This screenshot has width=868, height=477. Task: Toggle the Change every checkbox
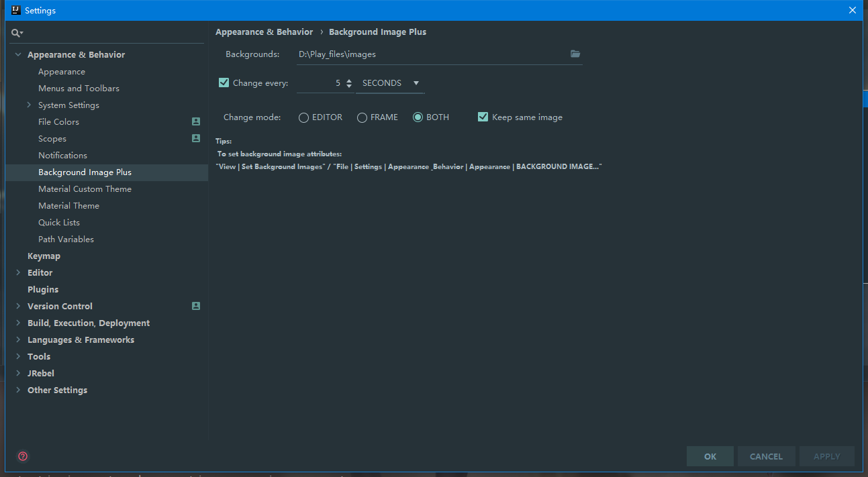tap(224, 83)
